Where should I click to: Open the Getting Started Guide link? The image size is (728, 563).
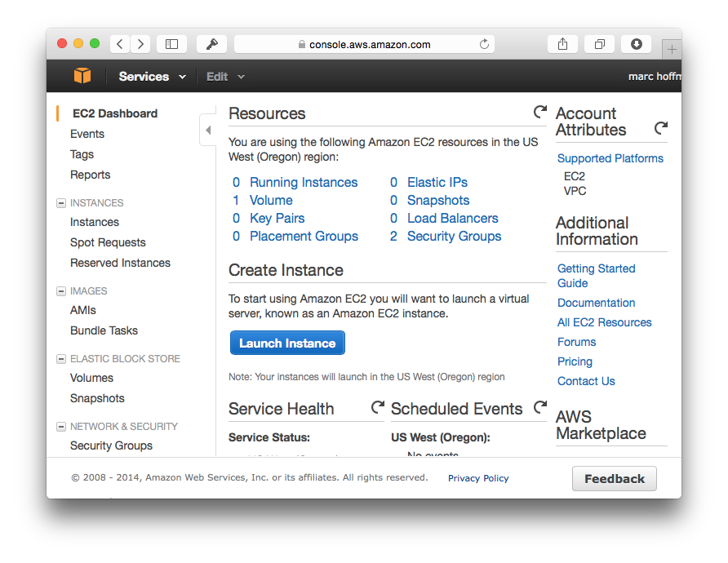point(596,276)
